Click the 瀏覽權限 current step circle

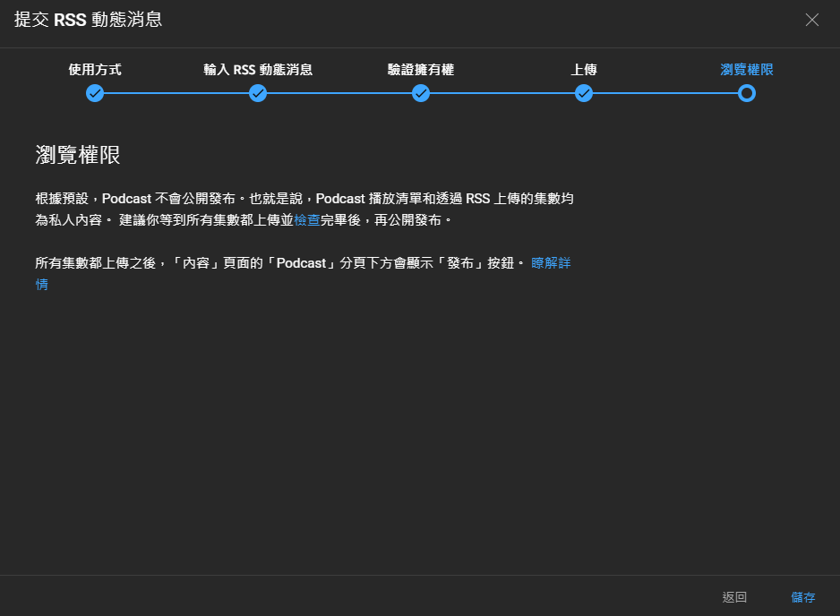[746, 93]
